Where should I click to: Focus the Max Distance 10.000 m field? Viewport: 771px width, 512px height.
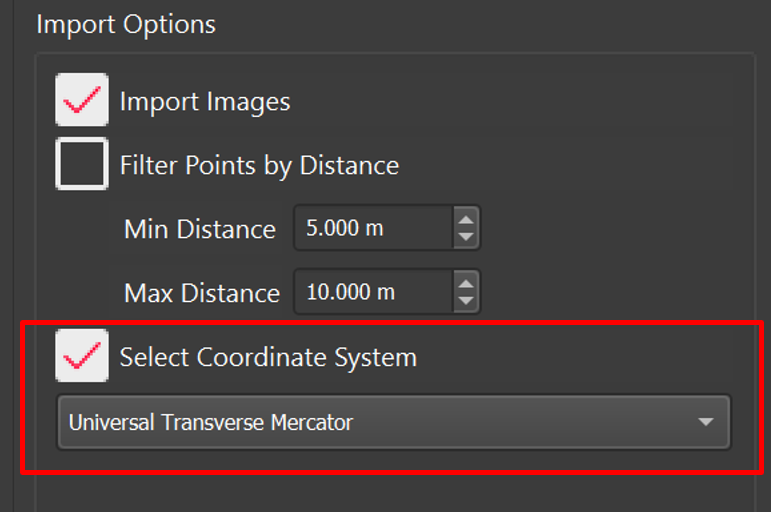click(372, 293)
